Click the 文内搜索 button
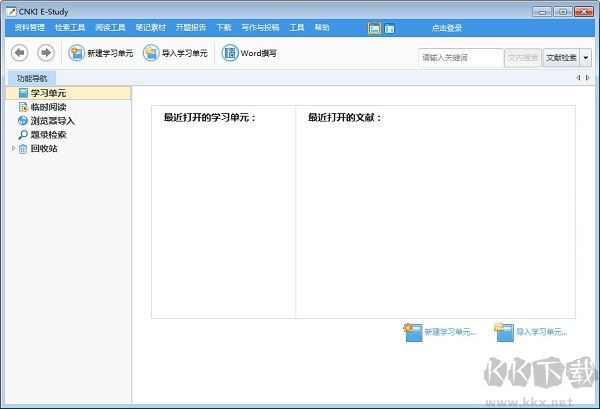The image size is (600, 409). pos(523,58)
